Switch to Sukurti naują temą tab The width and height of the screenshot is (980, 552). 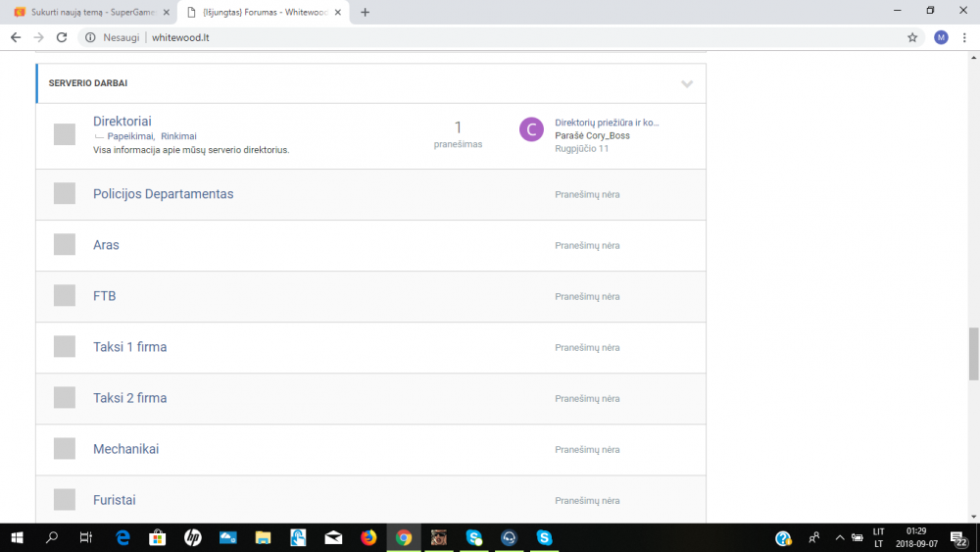(92, 13)
